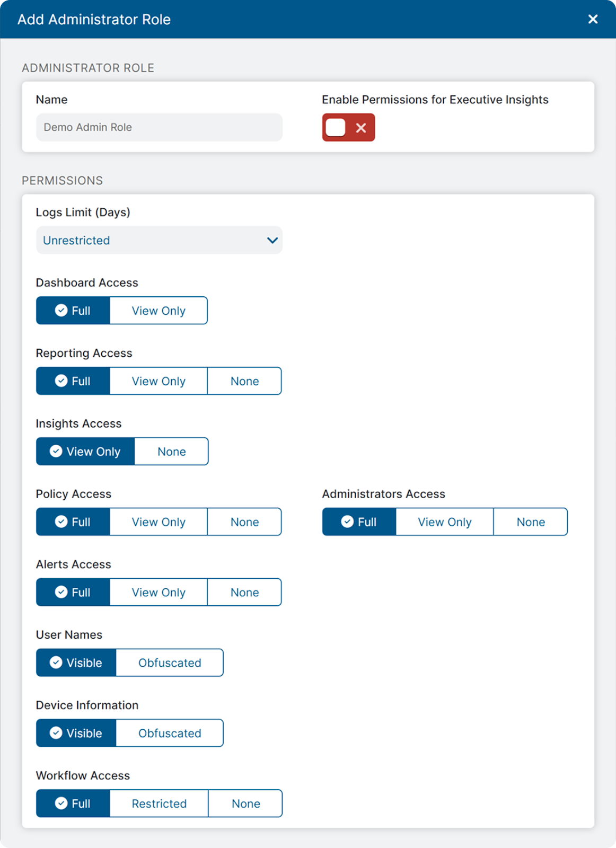Click the Logs Limit dropdown chevron arrow

coord(272,241)
